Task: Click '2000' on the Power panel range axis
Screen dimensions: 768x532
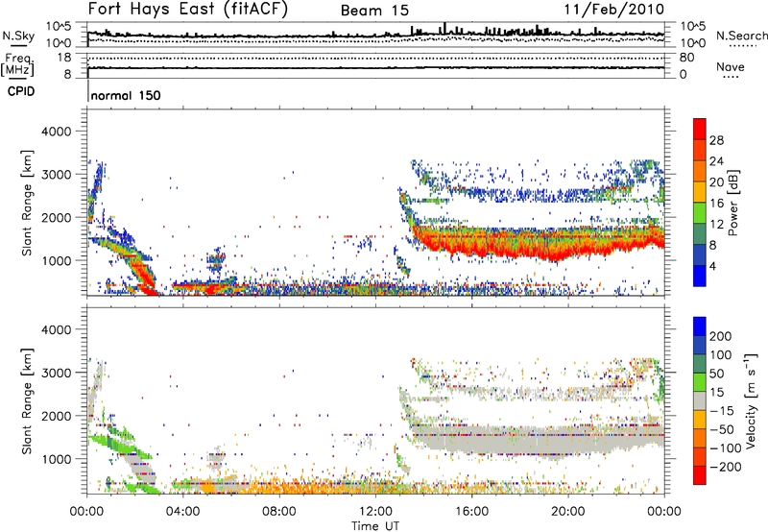Action: click(x=57, y=217)
